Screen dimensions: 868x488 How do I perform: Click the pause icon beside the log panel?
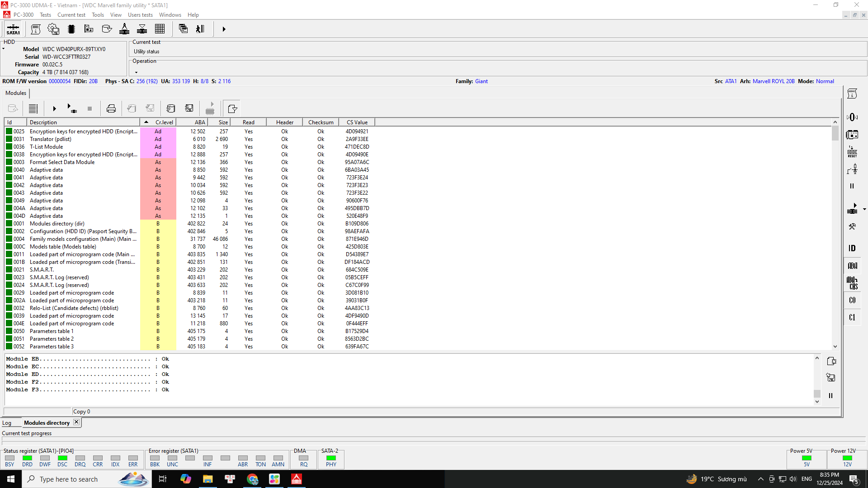(830, 395)
